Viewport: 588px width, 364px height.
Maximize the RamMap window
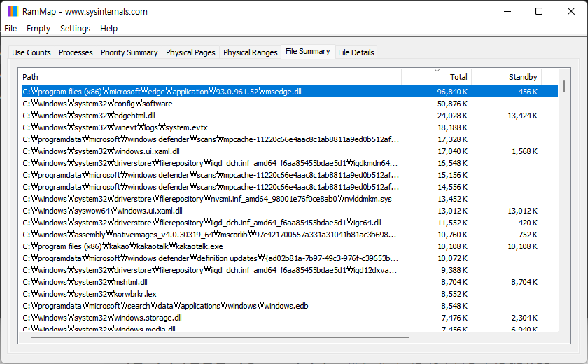[x=539, y=11]
